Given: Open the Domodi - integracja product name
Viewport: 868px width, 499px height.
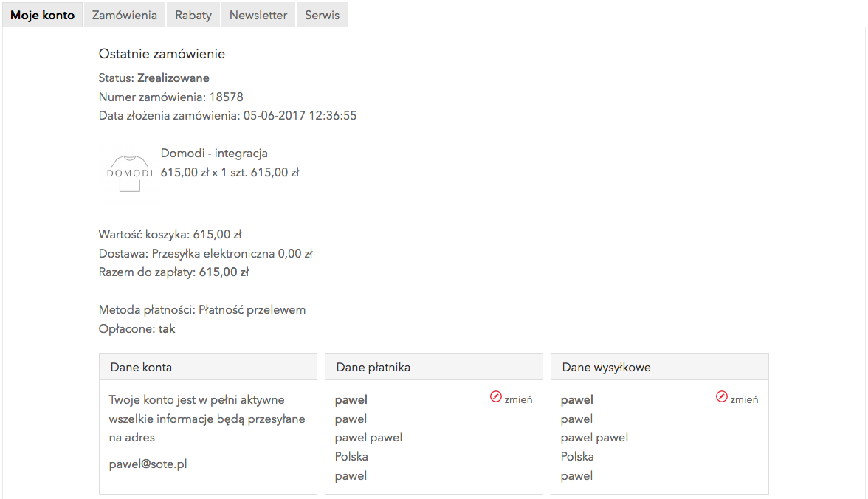Looking at the screenshot, I should pos(214,153).
